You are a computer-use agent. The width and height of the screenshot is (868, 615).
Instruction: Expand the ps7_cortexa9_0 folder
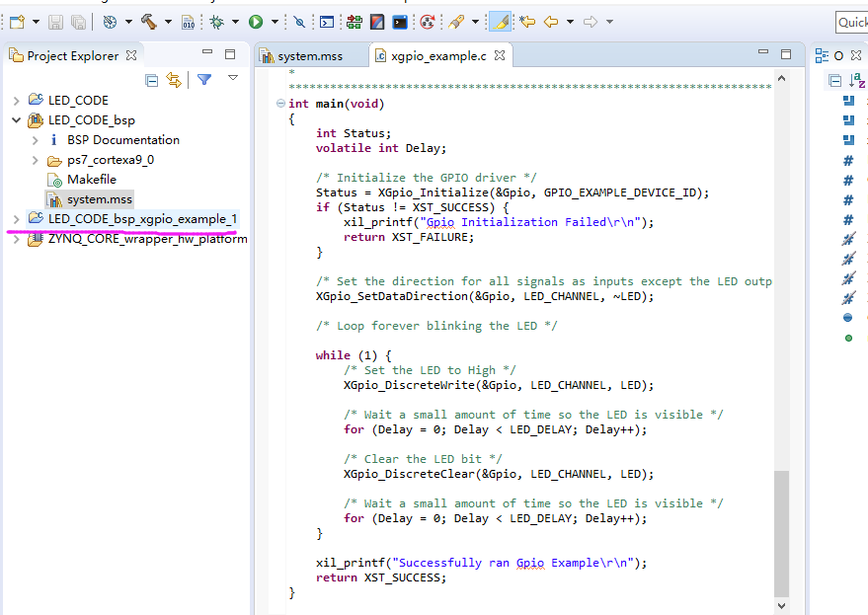pyautogui.click(x=36, y=160)
